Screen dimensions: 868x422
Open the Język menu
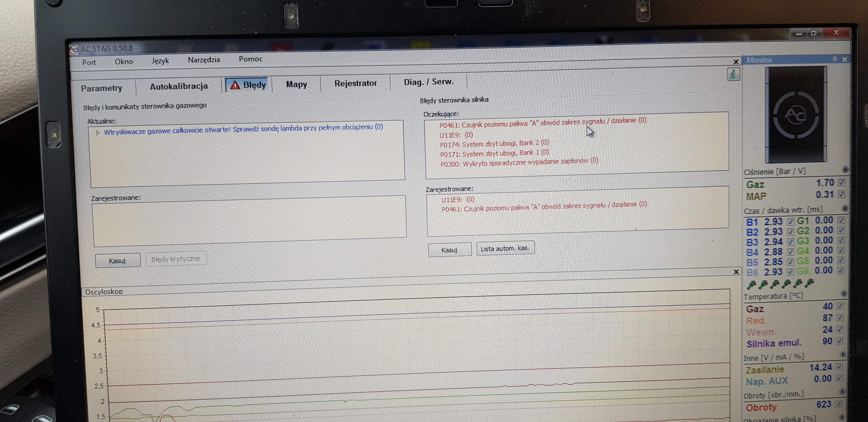pos(160,61)
